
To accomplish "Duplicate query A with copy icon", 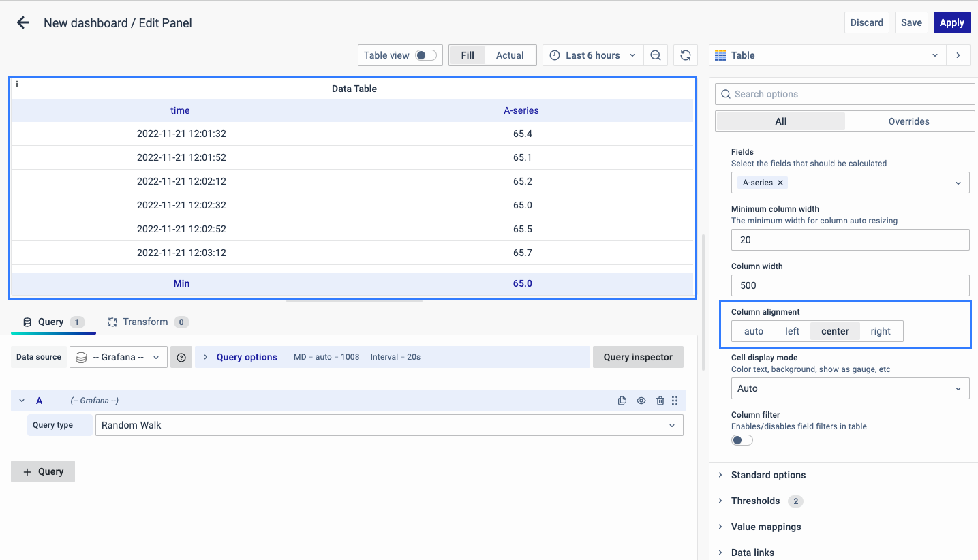I will 622,401.
